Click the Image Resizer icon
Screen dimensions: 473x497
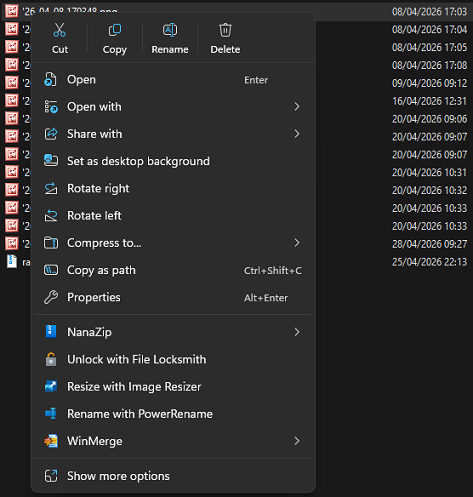[51, 387]
